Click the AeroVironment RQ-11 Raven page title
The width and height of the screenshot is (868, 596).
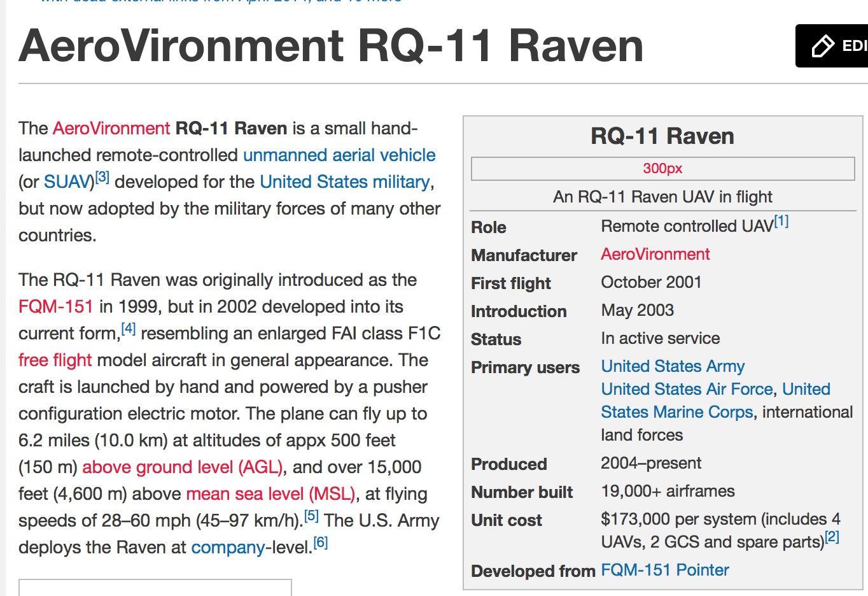tap(331, 46)
